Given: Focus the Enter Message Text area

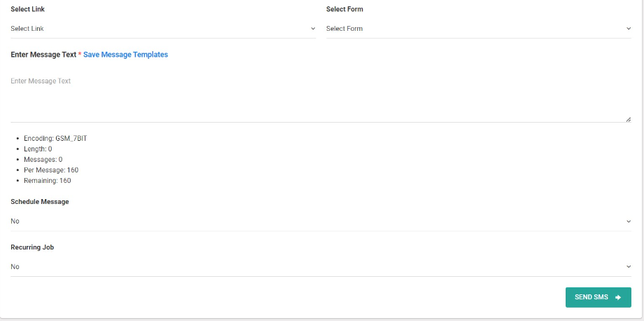Looking at the screenshot, I should point(321,97).
